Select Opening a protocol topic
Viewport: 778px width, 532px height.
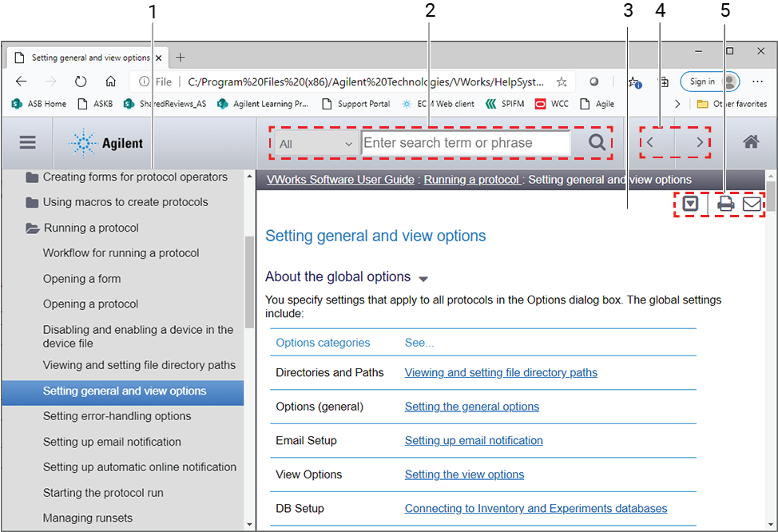[x=91, y=304]
